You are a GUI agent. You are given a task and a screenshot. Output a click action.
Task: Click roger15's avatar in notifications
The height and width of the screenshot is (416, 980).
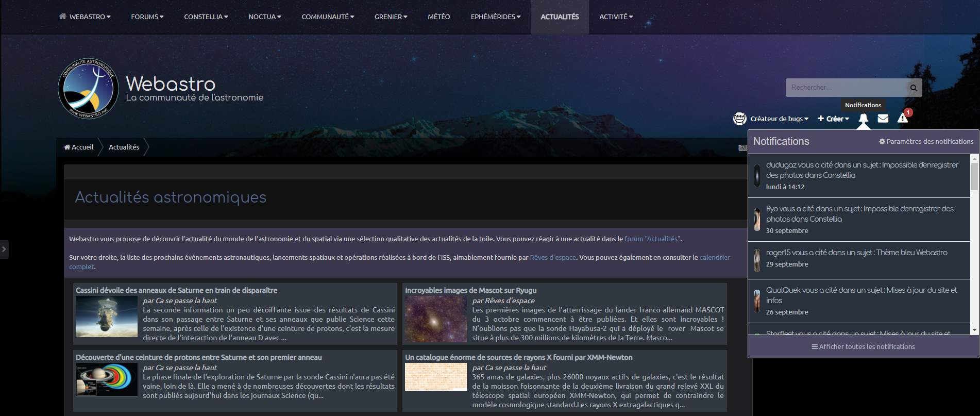coord(757,260)
